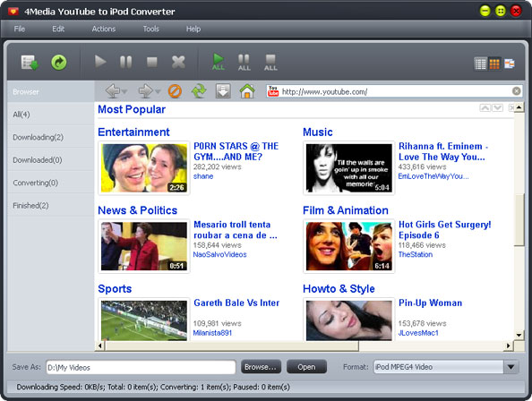Open the File menu
Viewport: 532px width, 401px height.
(20, 29)
